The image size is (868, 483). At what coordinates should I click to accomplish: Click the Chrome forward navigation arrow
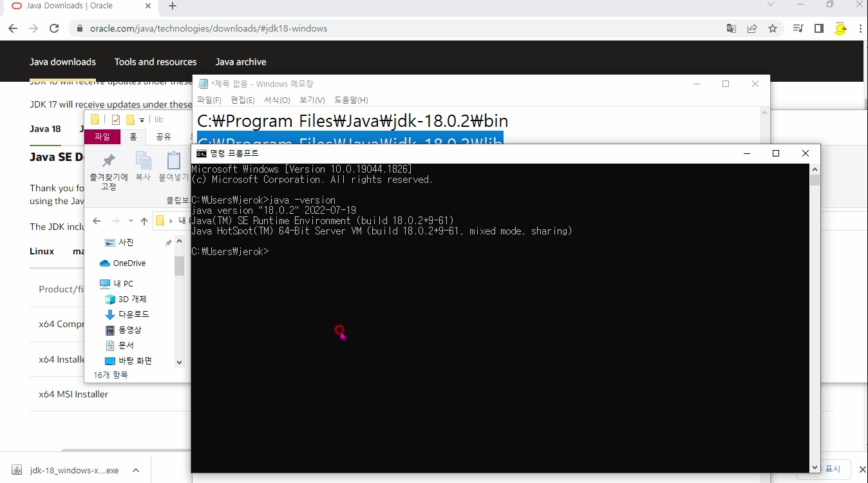(x=33, y=28)
